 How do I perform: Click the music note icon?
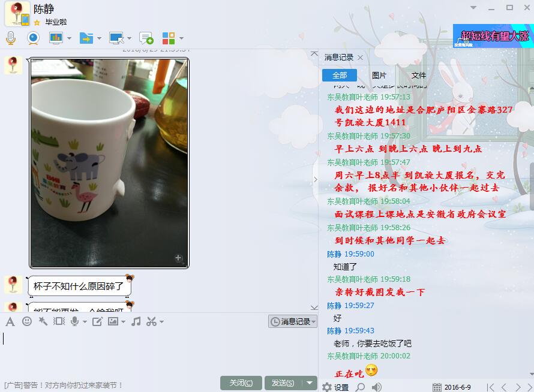tap(136, 321)
